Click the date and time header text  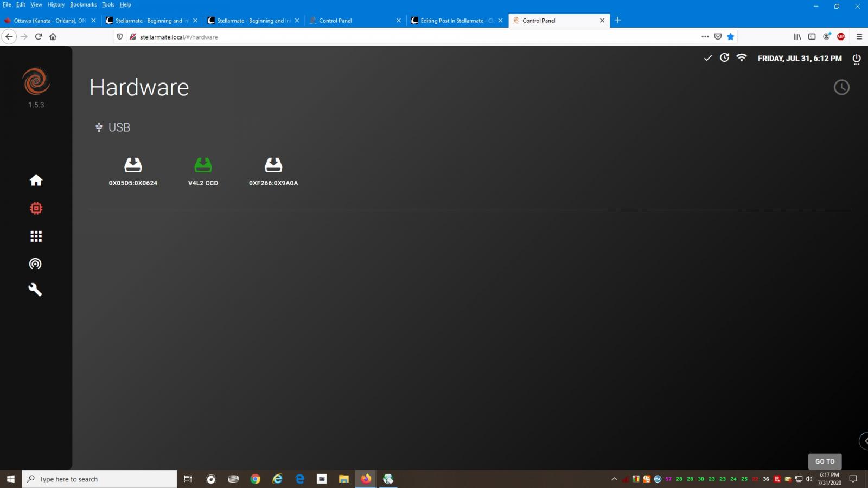pyautogui.click(x=800, y=58)
